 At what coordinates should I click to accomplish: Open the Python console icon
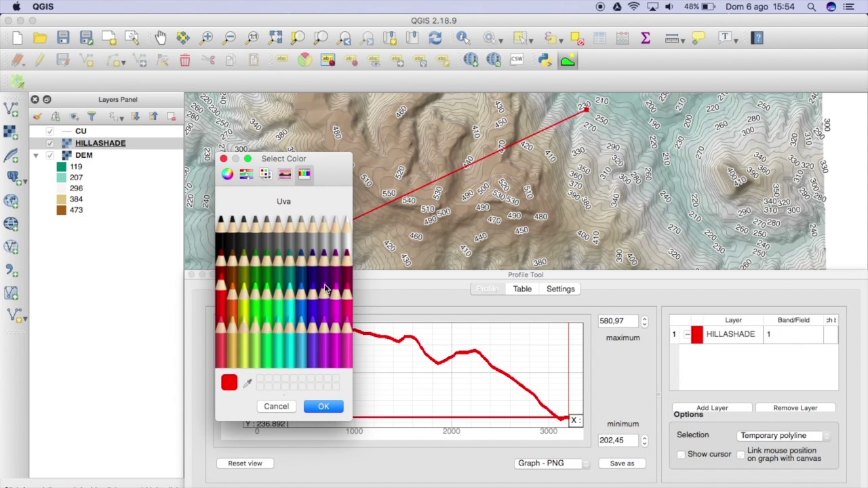pos(545,60)
